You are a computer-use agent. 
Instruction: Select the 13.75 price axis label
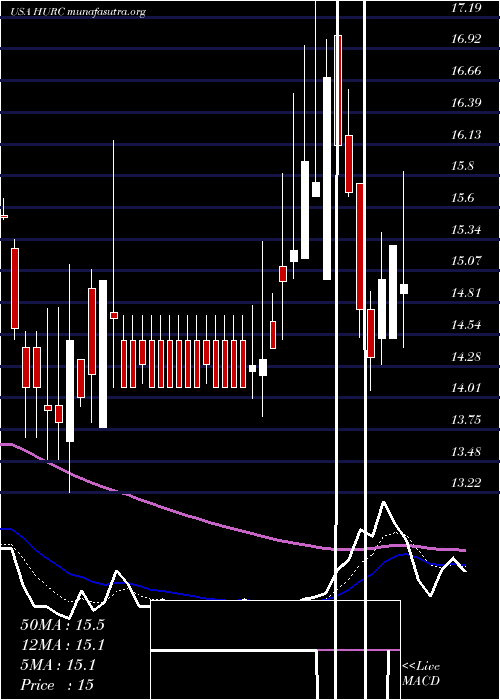(466, 420)
